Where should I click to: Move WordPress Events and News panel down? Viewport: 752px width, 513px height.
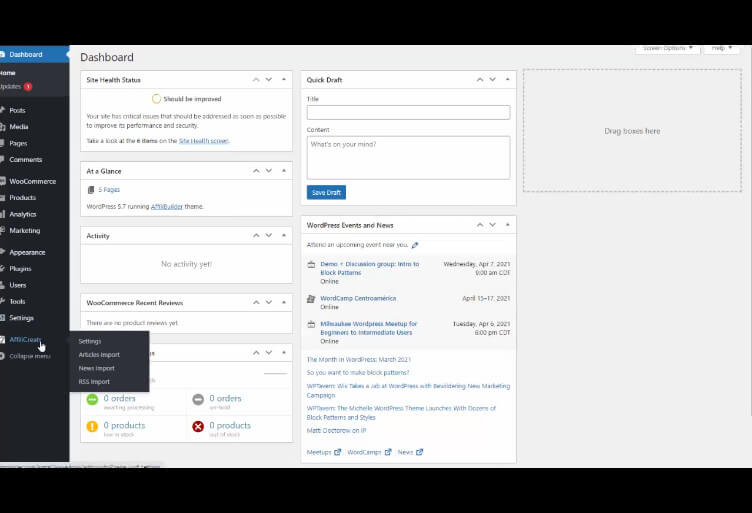point(493,225)
